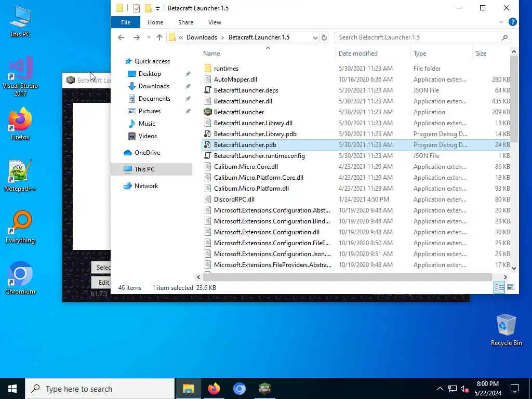Image resolution: width=532 pixels, height=399 pixels.
Task: Click the Properties quick access toolbar icon
Action: (137, 8)
